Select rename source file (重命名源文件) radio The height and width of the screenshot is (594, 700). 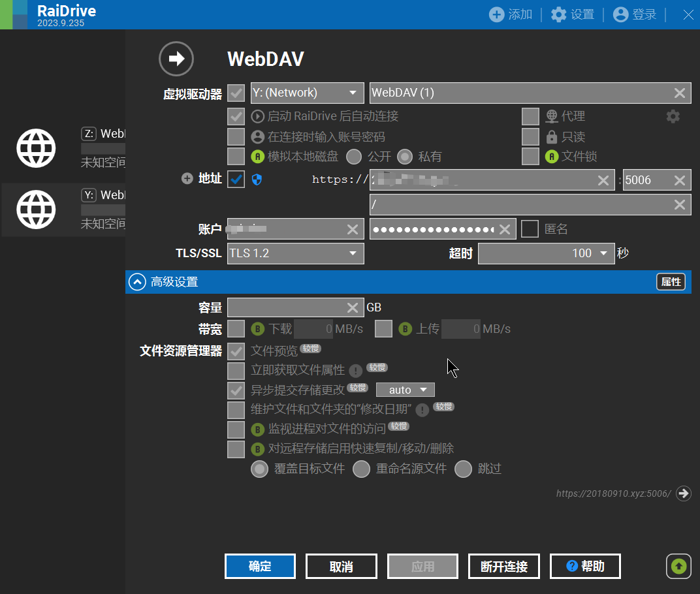[361, 469]
